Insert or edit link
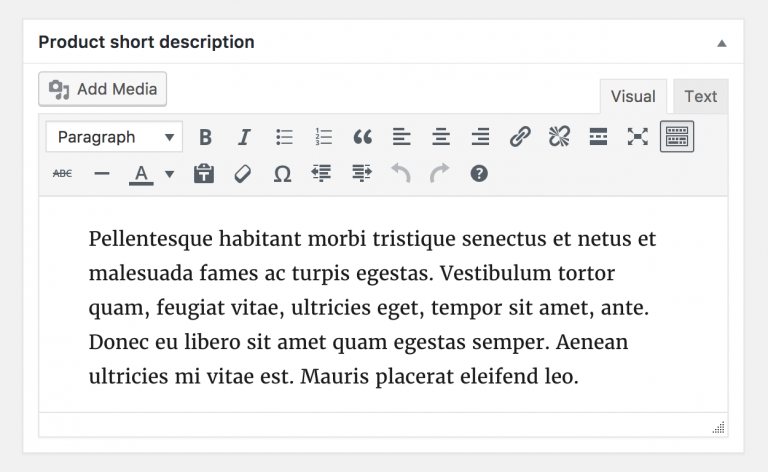The image size is (768, 472). 520,137
